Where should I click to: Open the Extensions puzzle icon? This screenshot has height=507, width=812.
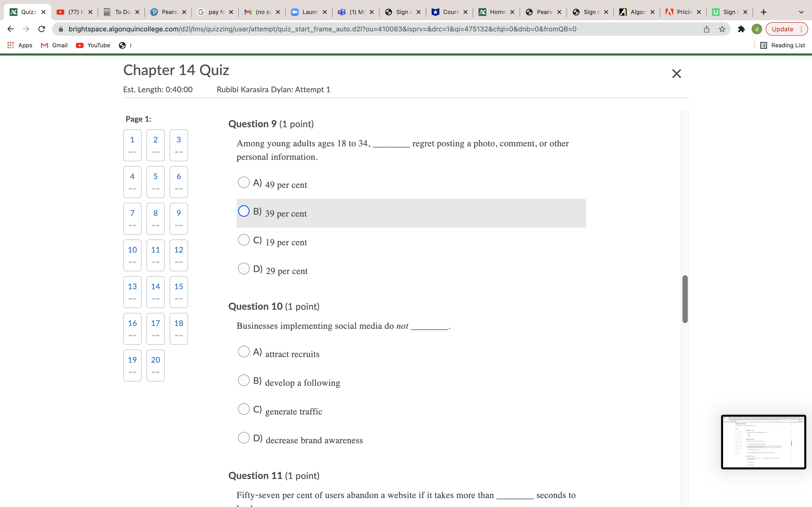click(741, 29)
